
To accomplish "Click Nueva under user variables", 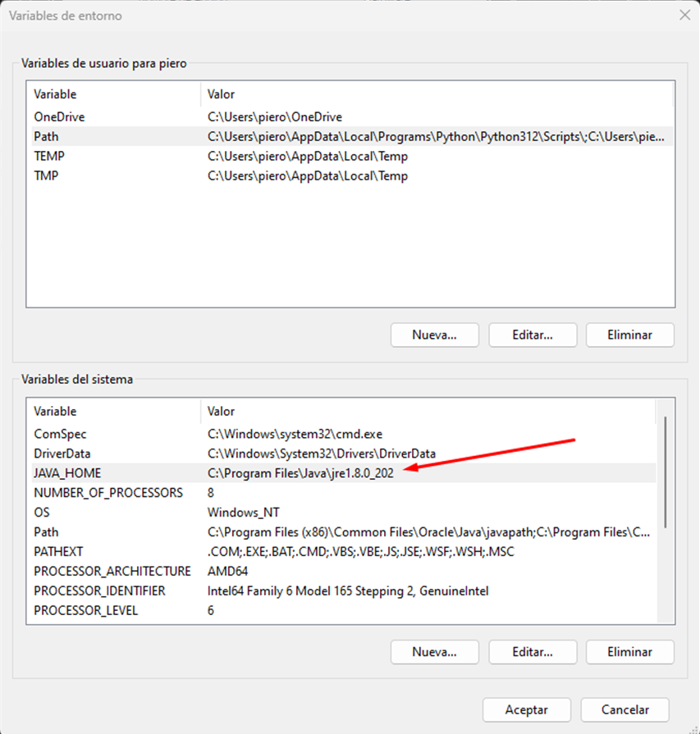I will pos(434,335).
